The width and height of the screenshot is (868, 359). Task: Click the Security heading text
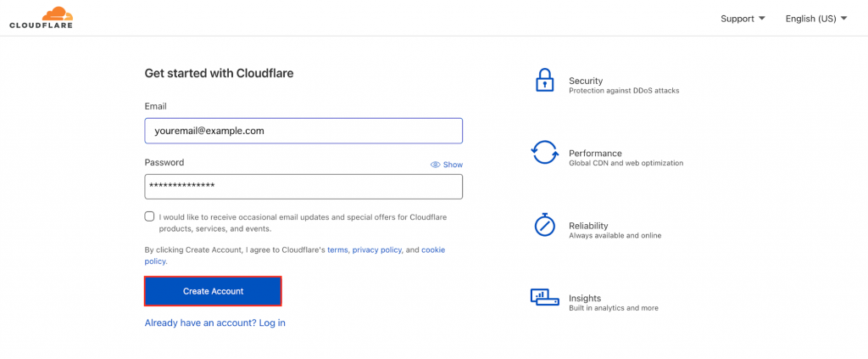click(586, 81)
